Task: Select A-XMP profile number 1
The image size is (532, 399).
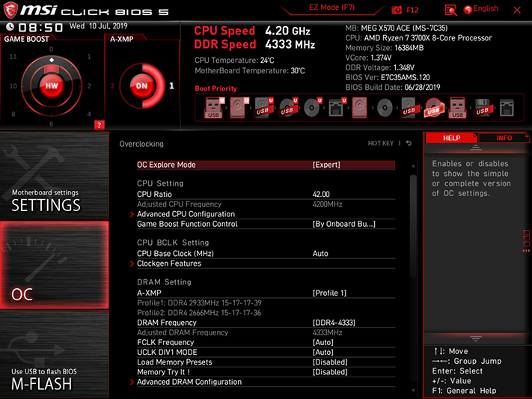Action: pos(171,86)
